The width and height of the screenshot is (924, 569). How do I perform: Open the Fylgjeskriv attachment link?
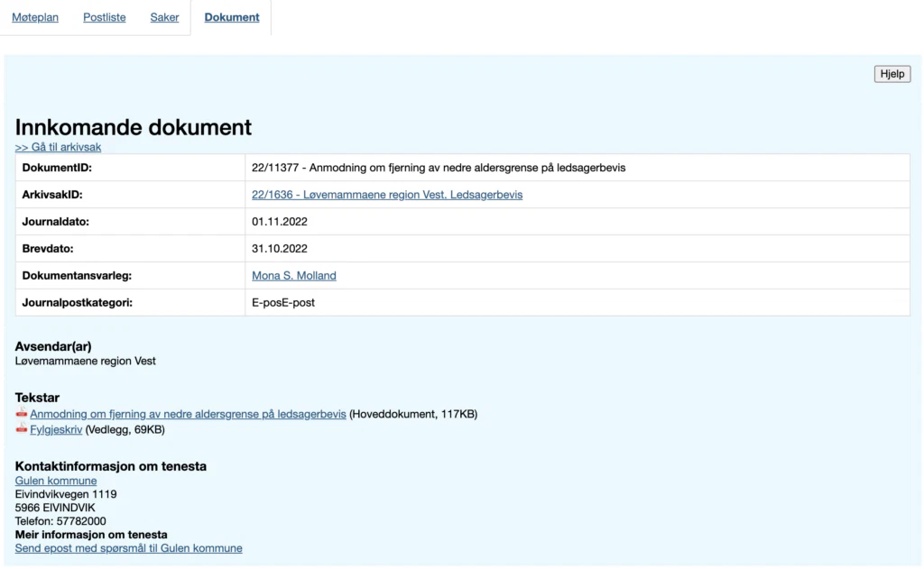click(x=56, y=429)
